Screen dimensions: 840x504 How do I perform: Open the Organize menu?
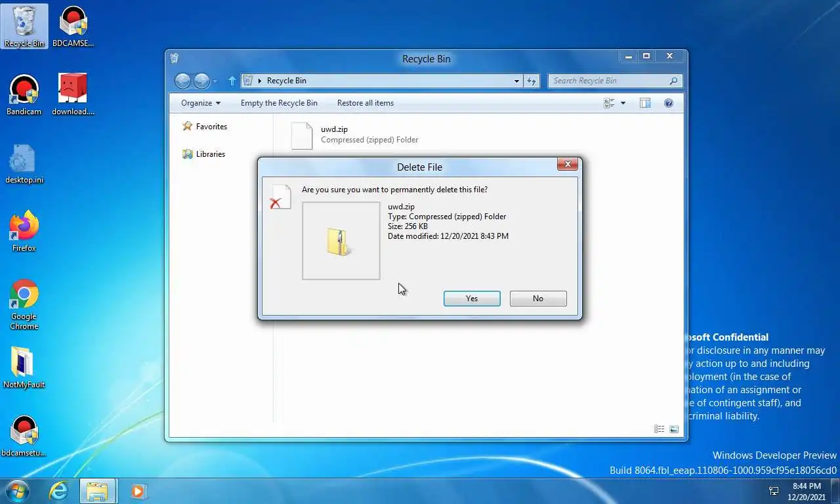pos(201,103)
